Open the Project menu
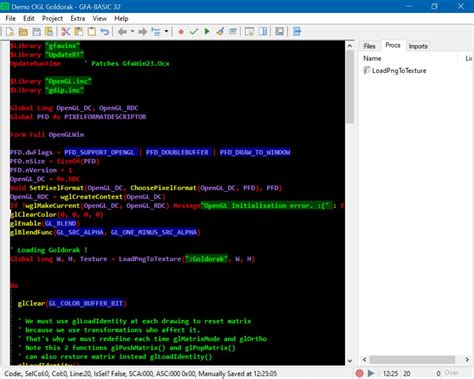Image resolution: width=474 pixels, height=379 pixels. click(52, 18)
